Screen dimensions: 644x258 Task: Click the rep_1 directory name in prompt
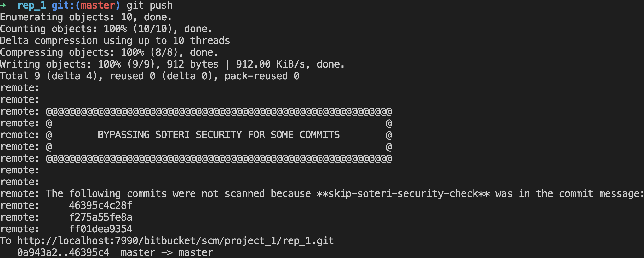[31, 5]
